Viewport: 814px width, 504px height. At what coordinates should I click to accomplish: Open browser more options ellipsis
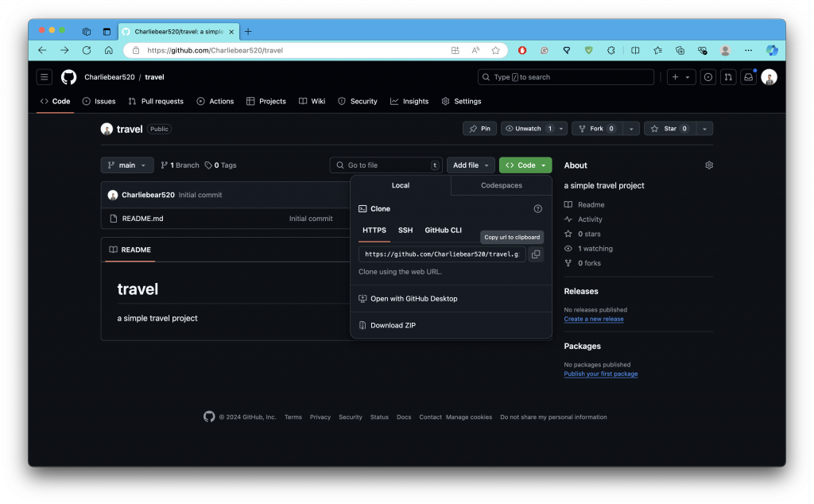click(x=748, y=50)
